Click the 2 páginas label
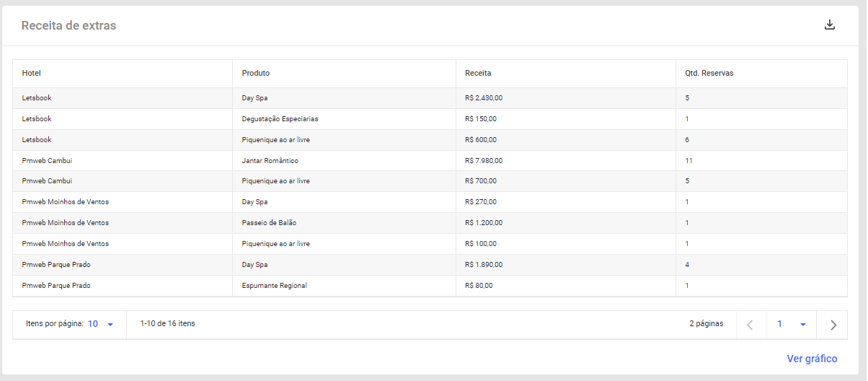Viewport: 868px width, 381px height. point(706,323)
